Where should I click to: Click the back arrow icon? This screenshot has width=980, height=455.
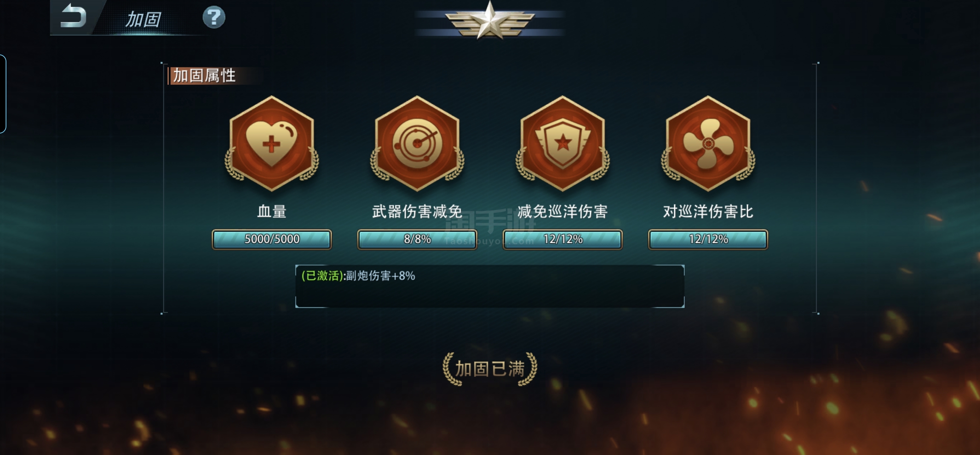click(x=73, y=16)
